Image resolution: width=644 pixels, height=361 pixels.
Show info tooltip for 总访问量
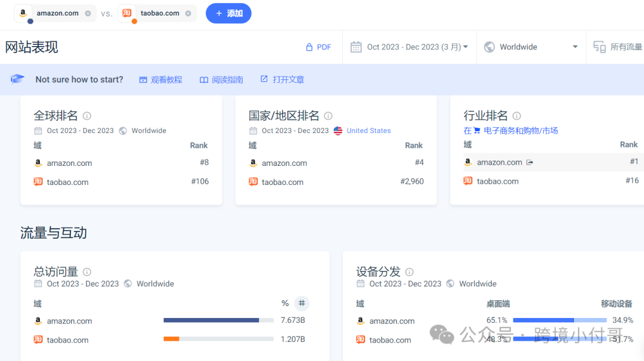(86, 271)
